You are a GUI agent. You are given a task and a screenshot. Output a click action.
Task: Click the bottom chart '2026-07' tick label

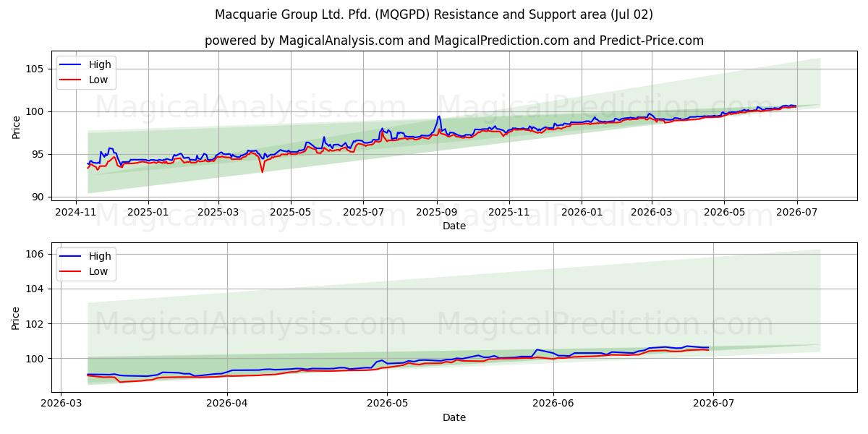click(x=713, y=403)
